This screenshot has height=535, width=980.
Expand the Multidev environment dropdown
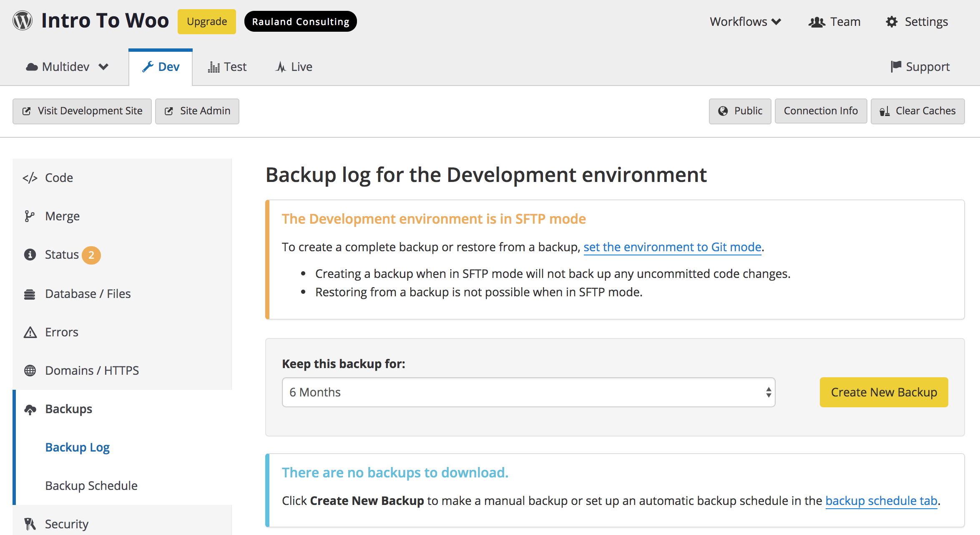(x=68, y=66)
